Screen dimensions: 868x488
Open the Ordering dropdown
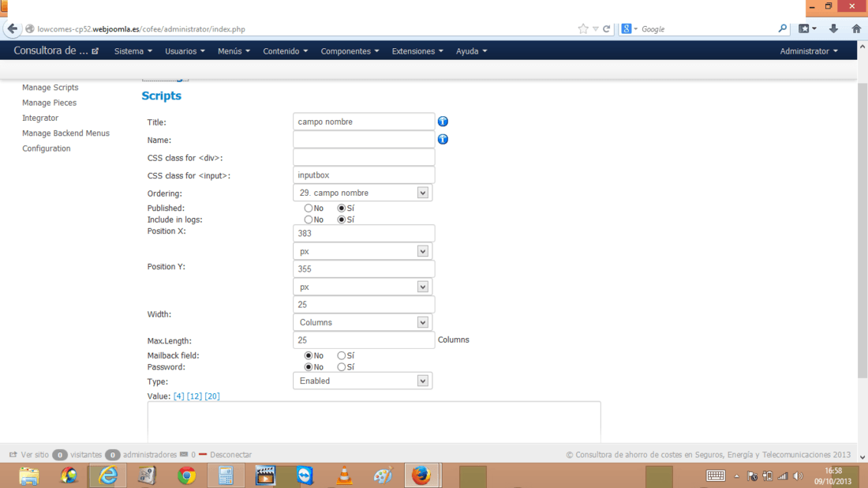point(363,193)
